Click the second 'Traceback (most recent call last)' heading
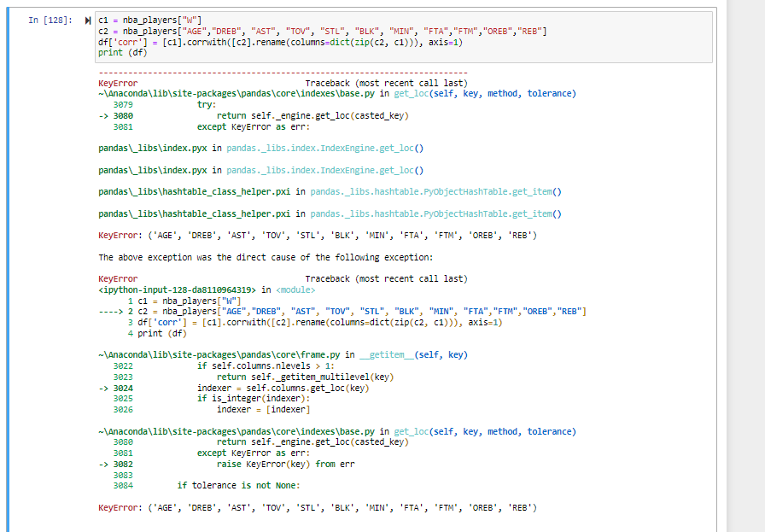The height and width of the screenshot is (532, 765). 387,278
